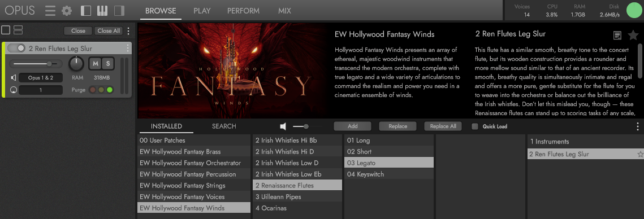Click the yellow purge indicator

click(101, 90)
